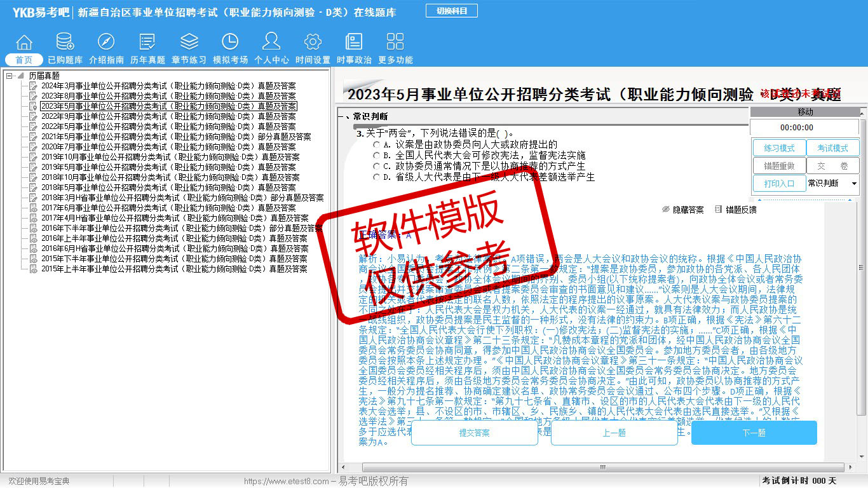Click the 下一题 button

tap(754, 433)
